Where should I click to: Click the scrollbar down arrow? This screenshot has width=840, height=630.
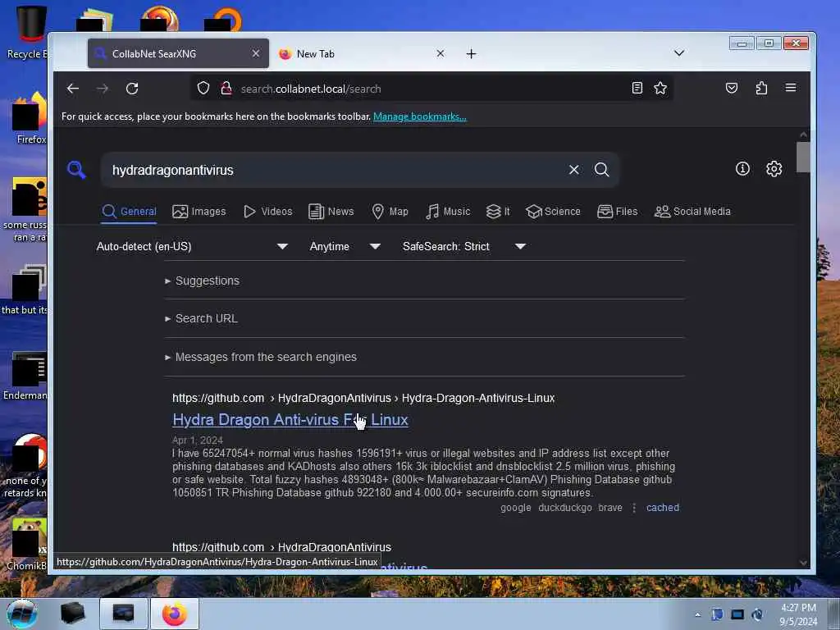[802, 563]
